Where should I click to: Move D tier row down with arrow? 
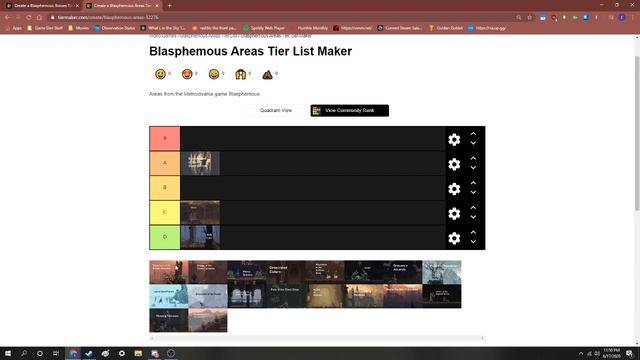tap(473, 242)
